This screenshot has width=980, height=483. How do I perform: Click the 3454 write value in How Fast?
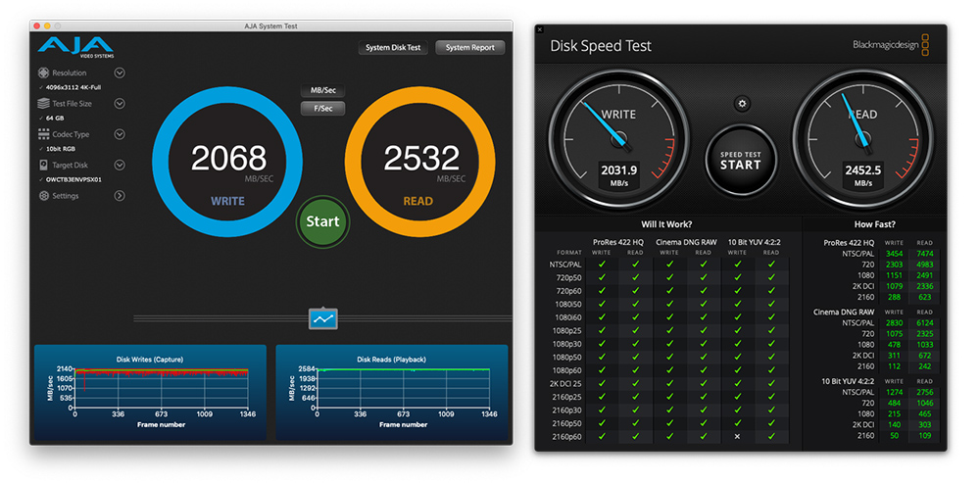pyautogui.click(x=894, y=254)
